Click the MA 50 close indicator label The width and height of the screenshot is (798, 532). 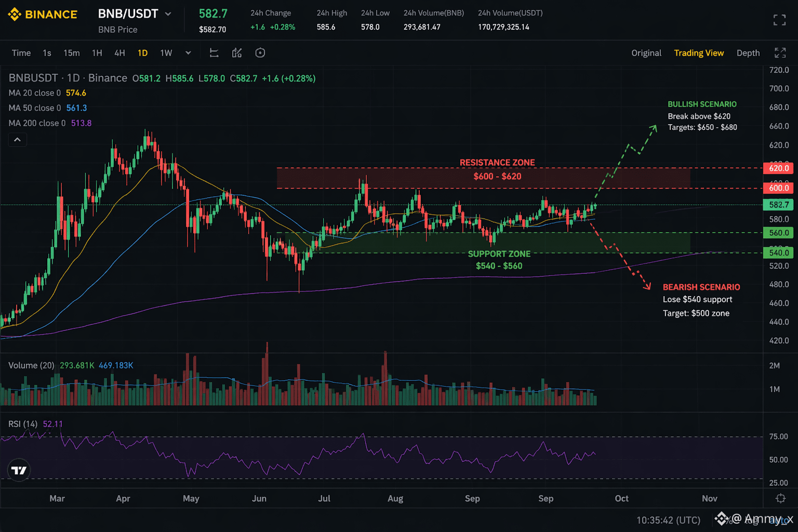[x=34, y=108]
